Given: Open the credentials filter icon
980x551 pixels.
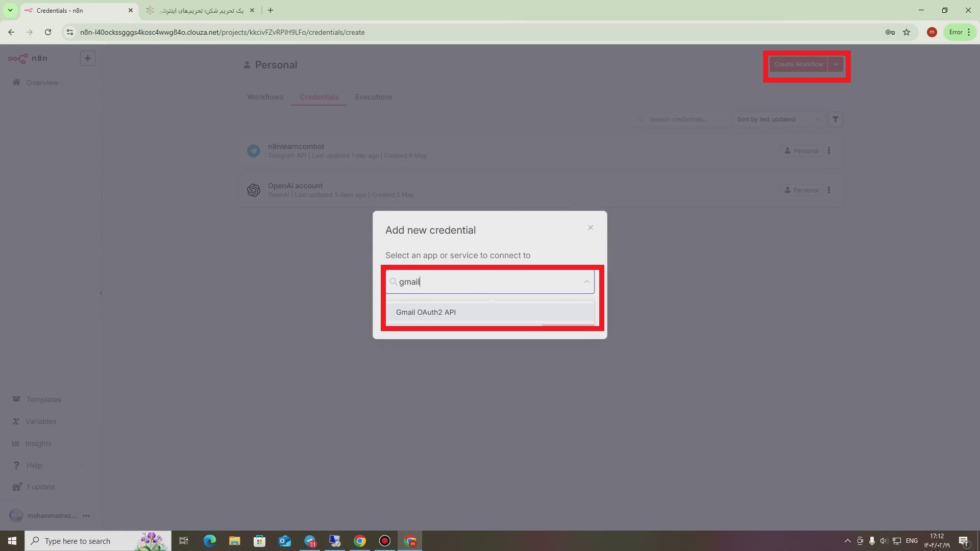Looking at the screenshot, I should click(835, 119).
